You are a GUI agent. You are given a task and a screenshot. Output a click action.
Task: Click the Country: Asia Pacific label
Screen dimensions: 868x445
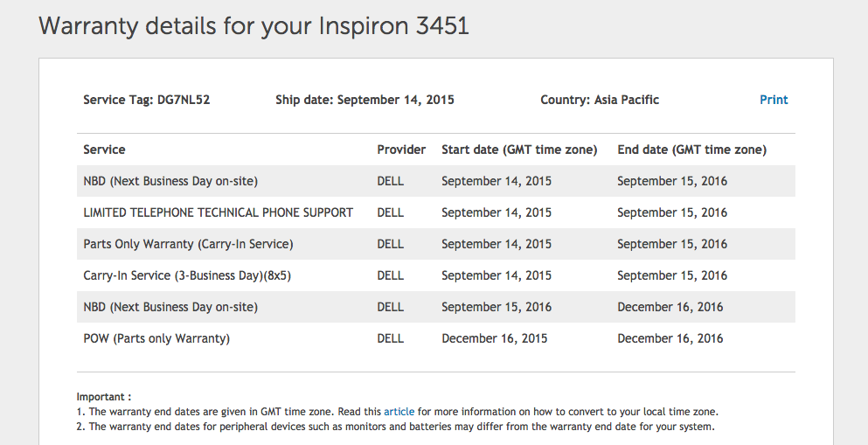pyautogui.click(x=600, y=100)
